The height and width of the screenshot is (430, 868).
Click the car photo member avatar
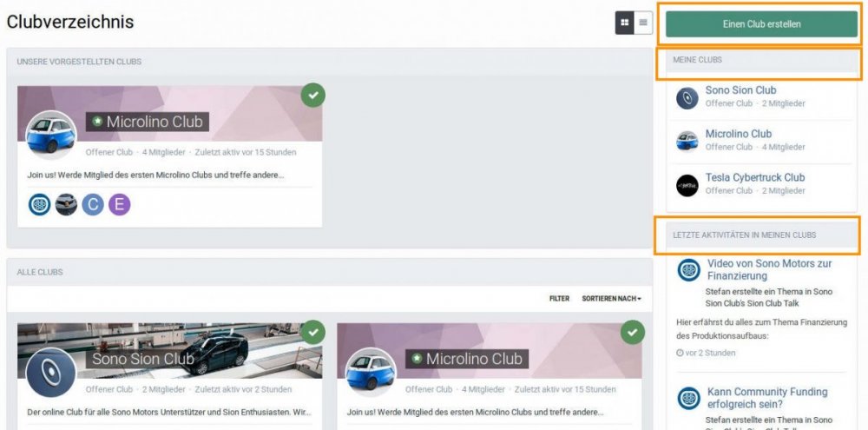(67, 204)
